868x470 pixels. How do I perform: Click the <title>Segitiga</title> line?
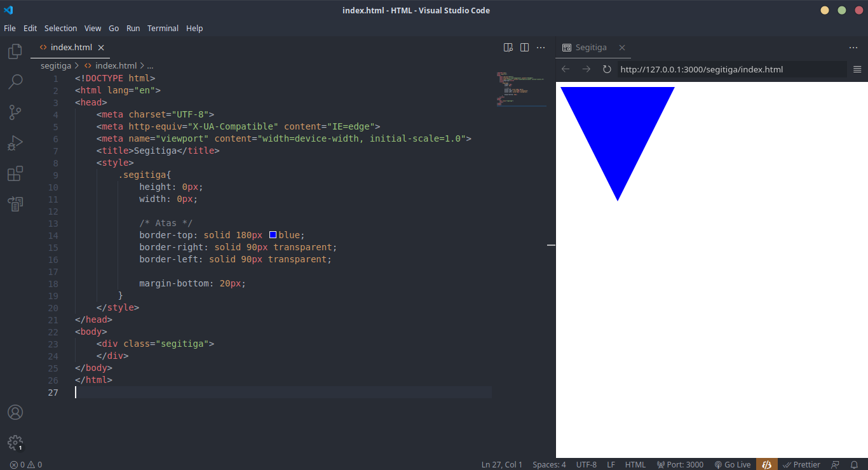tap(158, 151)
